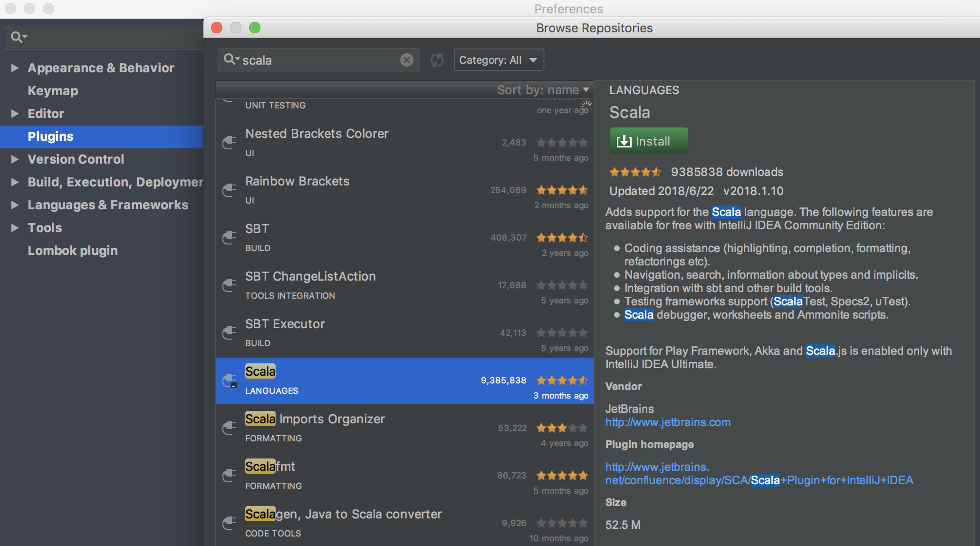Select Languages & Frameworks in the sidebar
Viewport: 980px width, 546px height.
click(x=108, y=205)
